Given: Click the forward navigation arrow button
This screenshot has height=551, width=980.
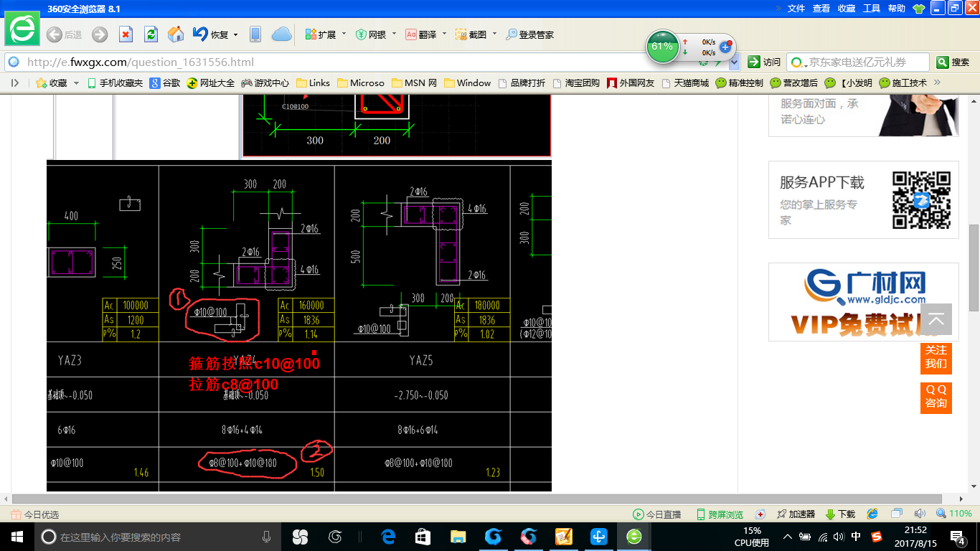Looking at the screenshot, I should (x=100, y=34).
